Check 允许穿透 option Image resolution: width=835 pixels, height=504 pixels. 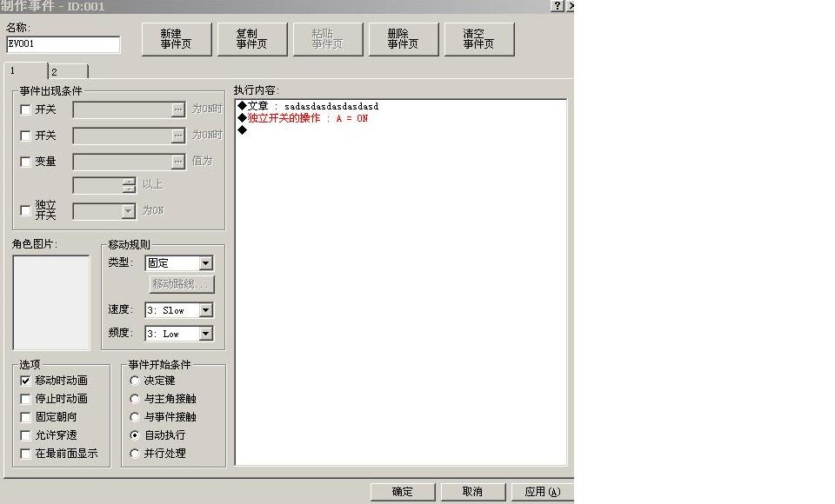(25, 435)
